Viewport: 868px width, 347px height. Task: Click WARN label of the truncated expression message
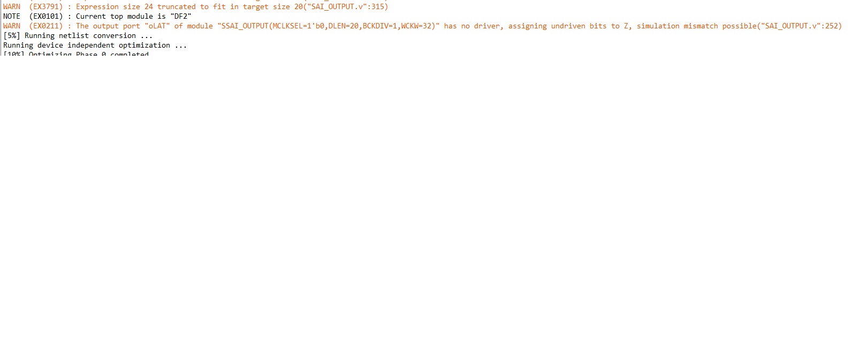coord(12,7)
